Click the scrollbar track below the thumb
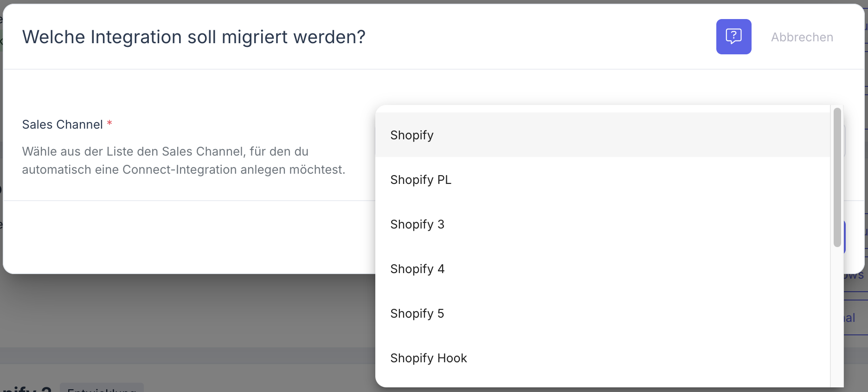The width and height of the screenshot is (868, 392). coord(837,316)
